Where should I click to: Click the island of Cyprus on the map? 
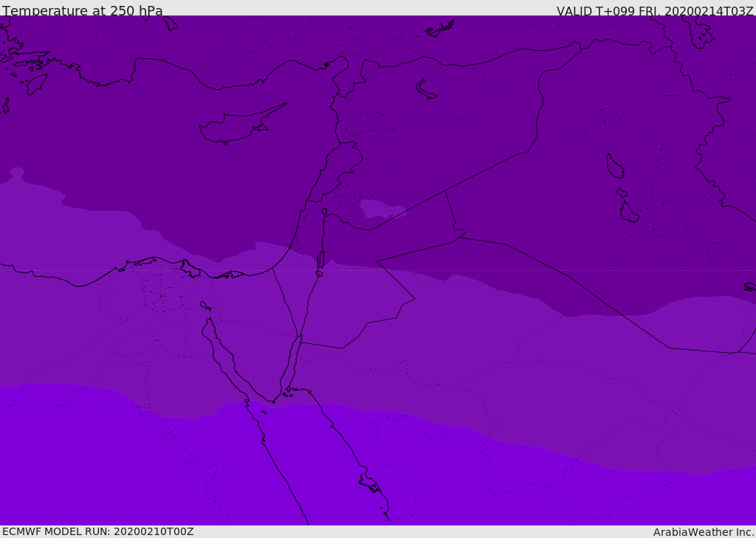(x=241, y=125)
